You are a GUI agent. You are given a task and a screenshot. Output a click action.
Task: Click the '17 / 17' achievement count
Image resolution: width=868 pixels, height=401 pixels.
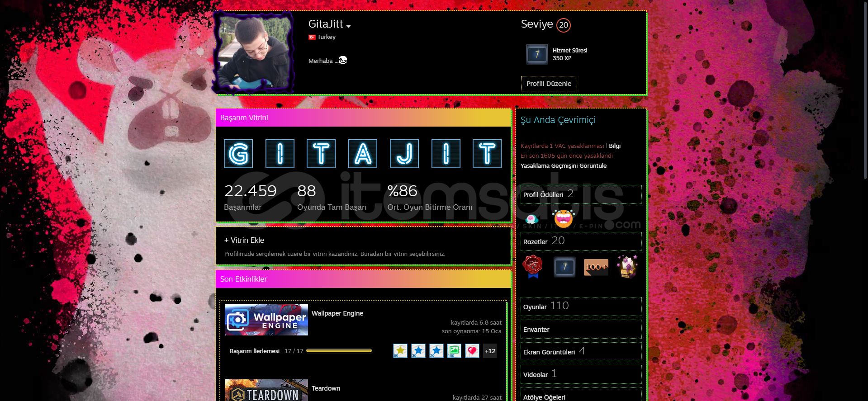[x=294, y=351]
